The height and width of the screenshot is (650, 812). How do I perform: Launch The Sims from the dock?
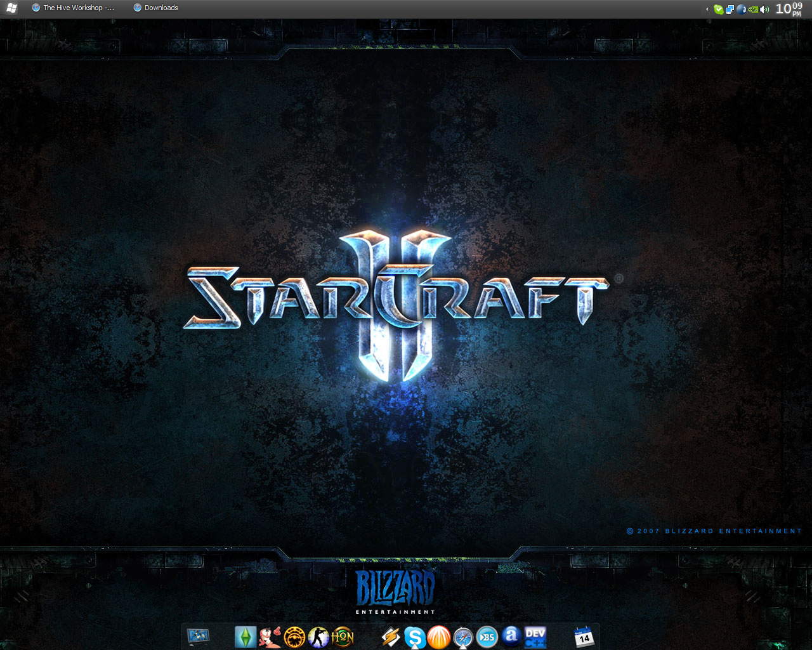pos(246,637)
